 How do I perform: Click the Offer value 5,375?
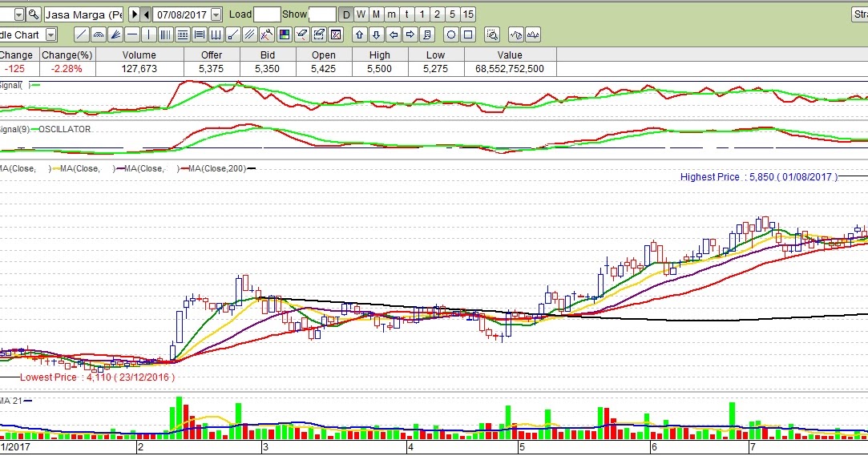click(x=212, y=69)
